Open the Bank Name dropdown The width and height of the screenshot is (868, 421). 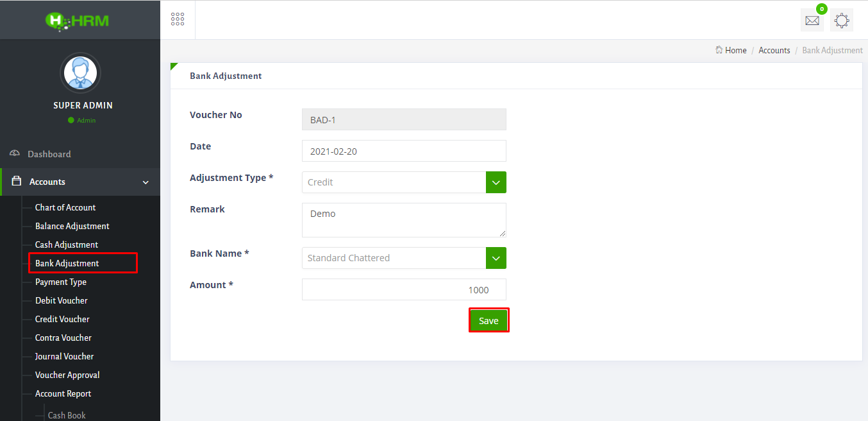point(496,258)
